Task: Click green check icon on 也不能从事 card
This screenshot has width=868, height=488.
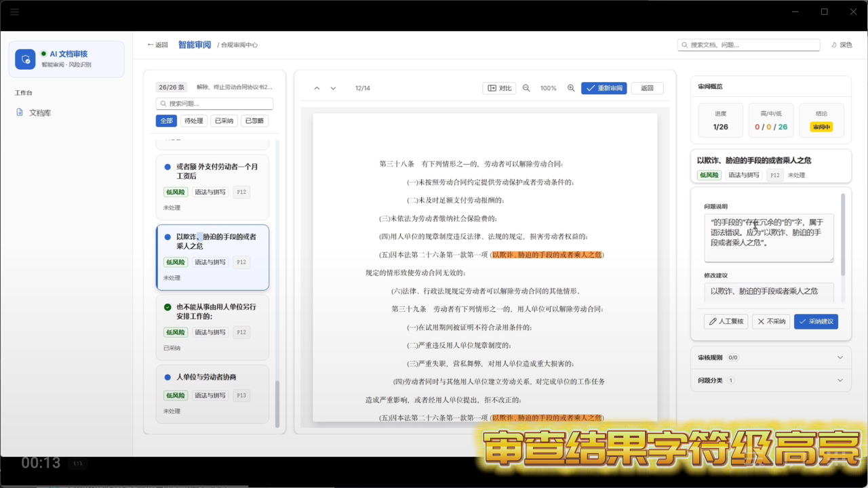Action: (x=167, y=307)
